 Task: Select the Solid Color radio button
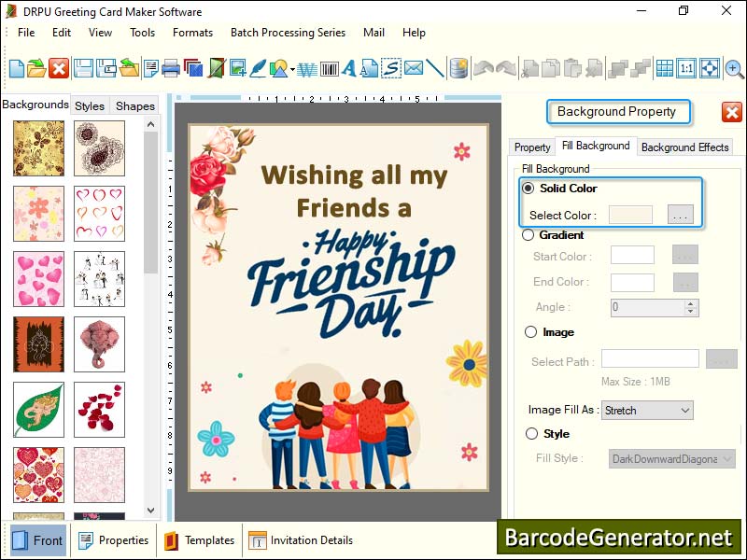(529, 189)
